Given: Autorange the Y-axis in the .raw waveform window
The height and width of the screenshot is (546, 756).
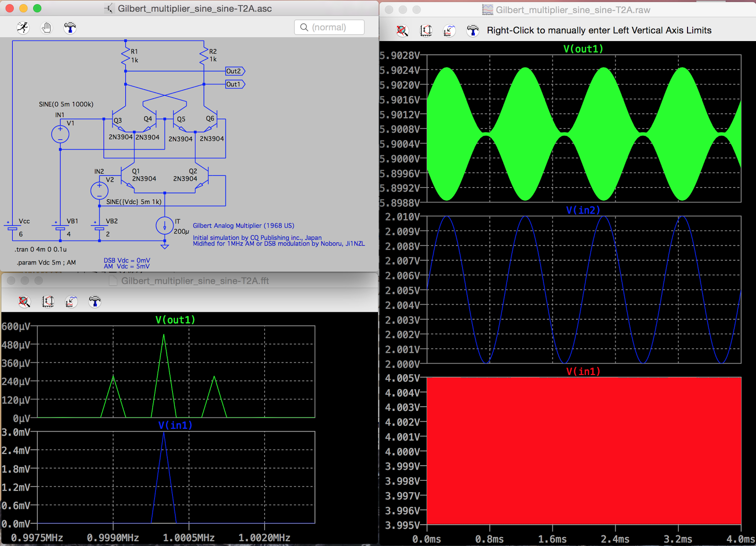Looking at the screenshot, I should [x=426, y=31].
